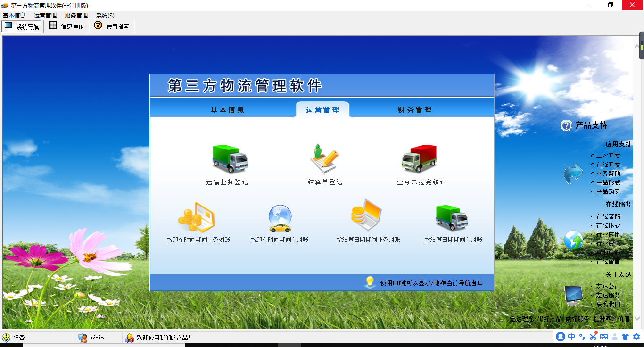
Task: Select the 运营管理 tab in navigation panel
Action: coord(322,110)
